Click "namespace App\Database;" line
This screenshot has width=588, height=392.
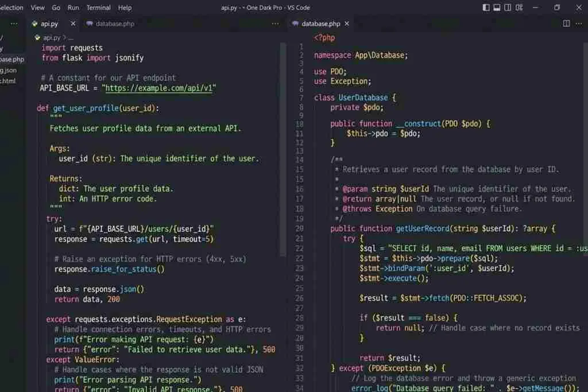[x=361, y=56]
